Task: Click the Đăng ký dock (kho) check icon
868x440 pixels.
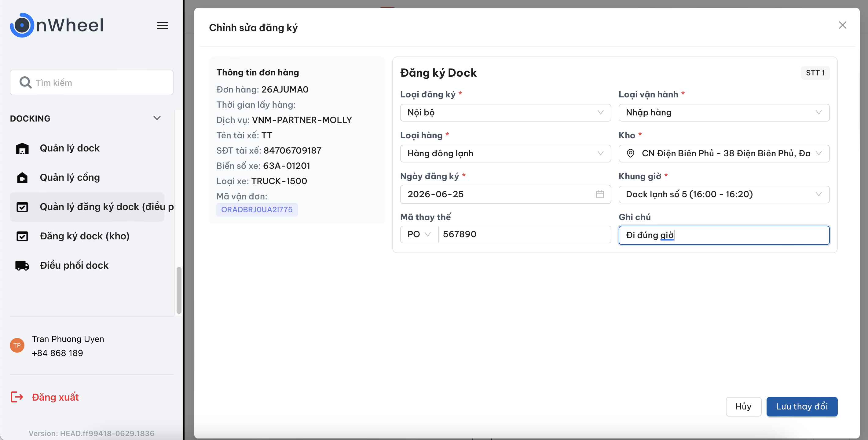Action: [x=22, y=236]
